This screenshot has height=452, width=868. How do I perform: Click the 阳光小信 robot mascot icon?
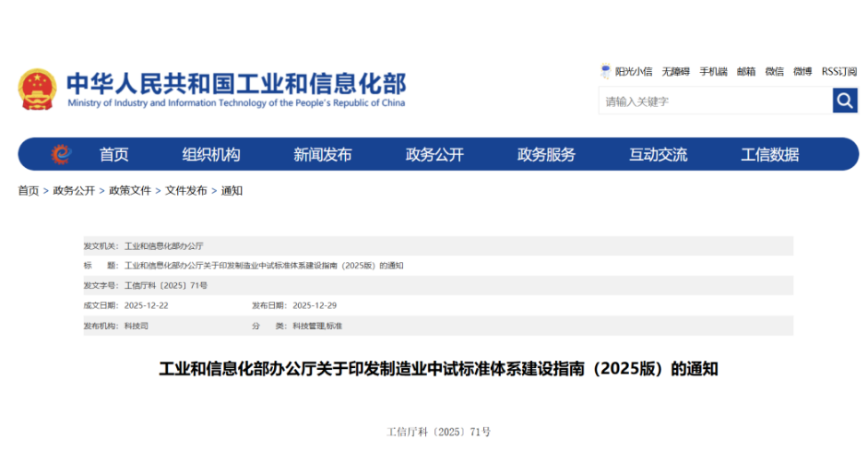click(x=605, y=71)
